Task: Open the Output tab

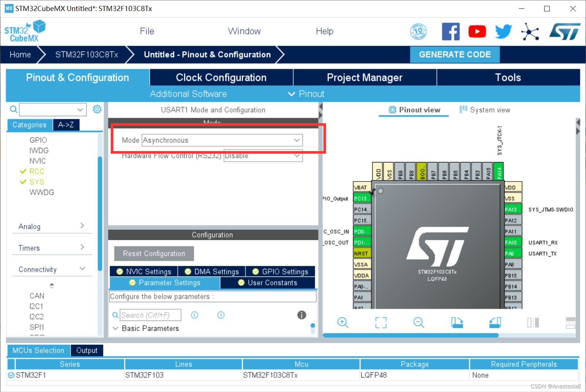Action: coord(87,350)
